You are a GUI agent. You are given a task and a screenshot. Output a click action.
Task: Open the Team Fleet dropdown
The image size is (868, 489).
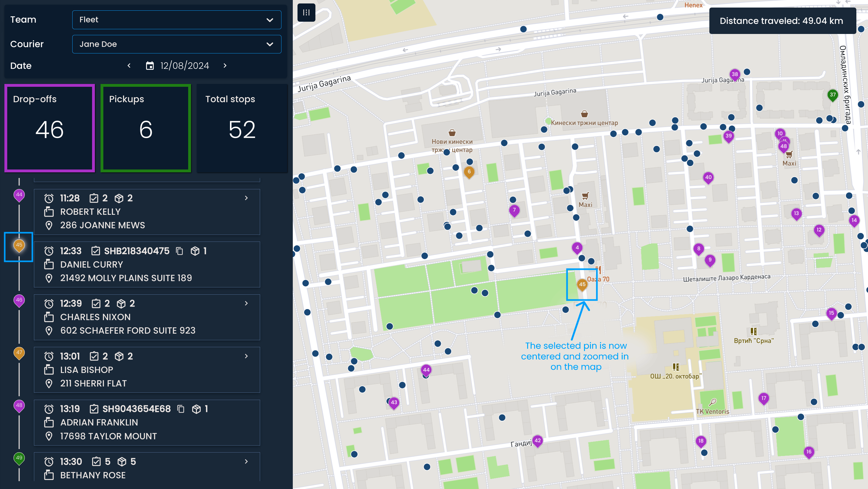point(177,19)
